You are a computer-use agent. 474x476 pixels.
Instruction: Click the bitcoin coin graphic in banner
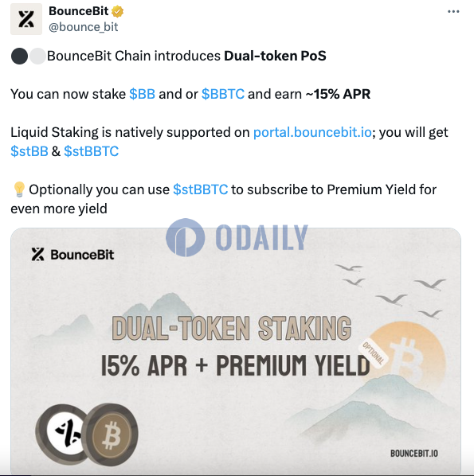point(111,435)
